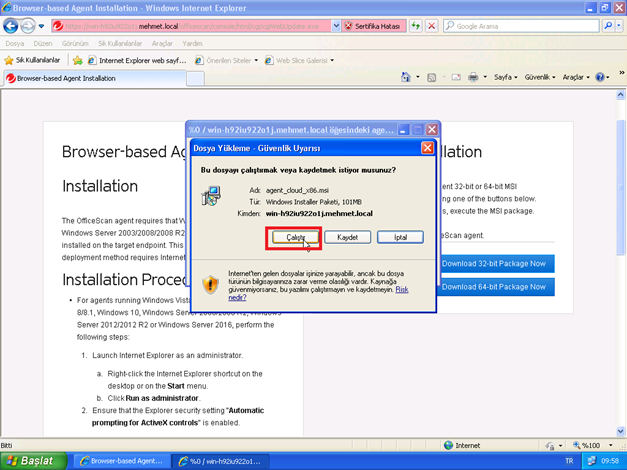Click the page scrollbar up arrow
Viewport: 627px width, 470px height.
pyautogui.click(x=621, y=95)
